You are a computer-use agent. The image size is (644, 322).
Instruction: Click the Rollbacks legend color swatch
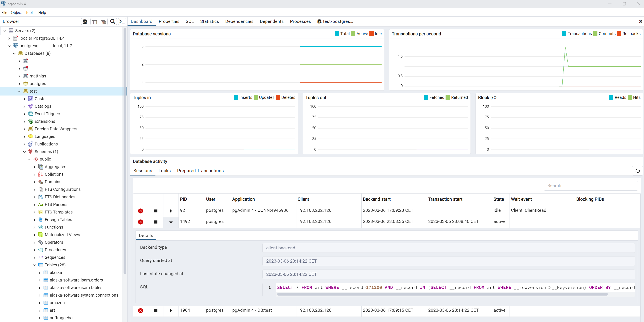(619, 34)
